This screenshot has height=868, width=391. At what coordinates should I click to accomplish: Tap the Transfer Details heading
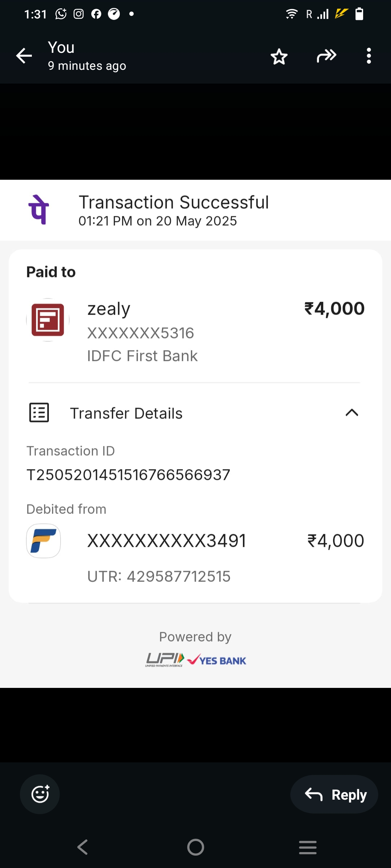[x=126, y=413]
